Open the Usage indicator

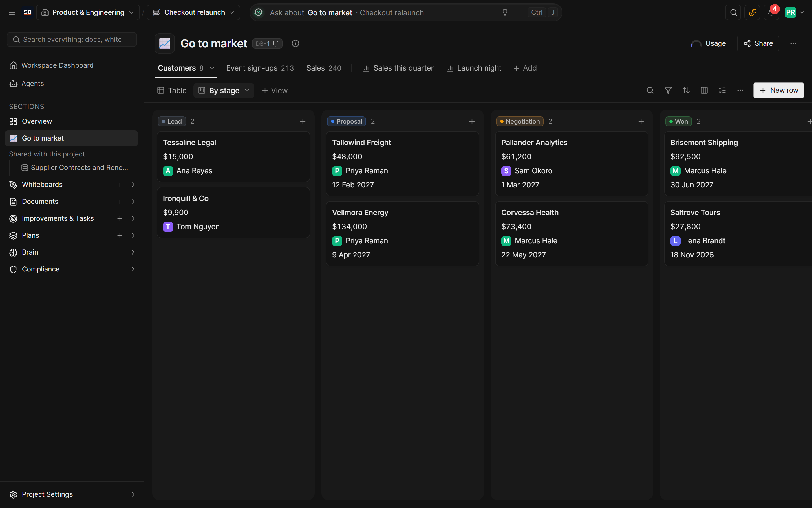pyautogui.click(x=708, y=43)
